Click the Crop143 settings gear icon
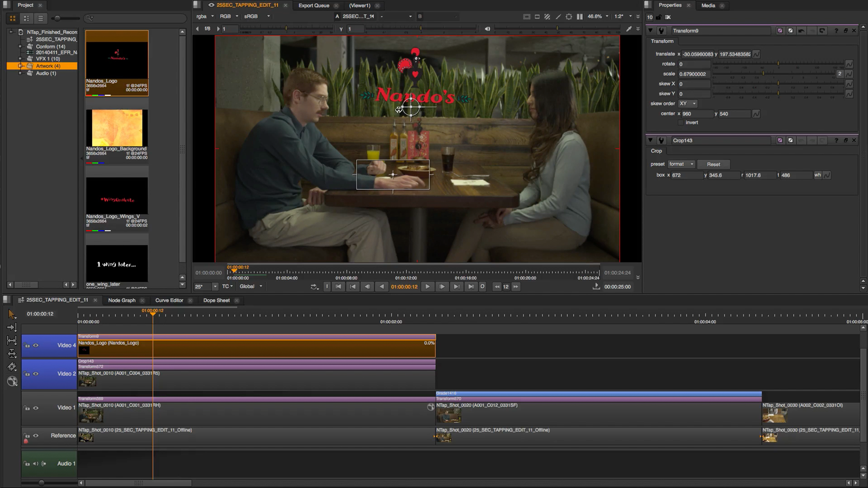 coord(661,140)
